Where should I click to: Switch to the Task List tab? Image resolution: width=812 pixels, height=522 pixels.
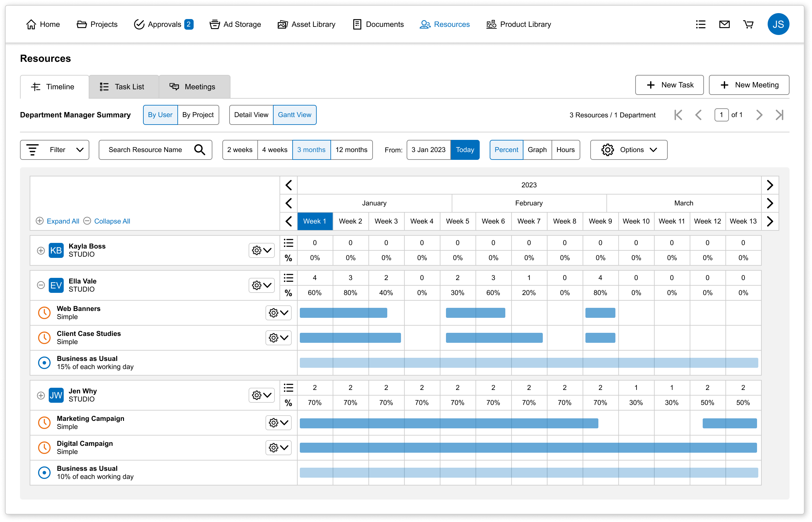click(123, 87)
